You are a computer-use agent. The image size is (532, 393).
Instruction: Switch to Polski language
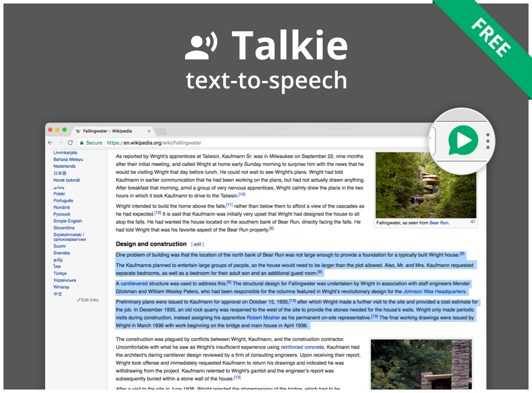tap(59, 194)
